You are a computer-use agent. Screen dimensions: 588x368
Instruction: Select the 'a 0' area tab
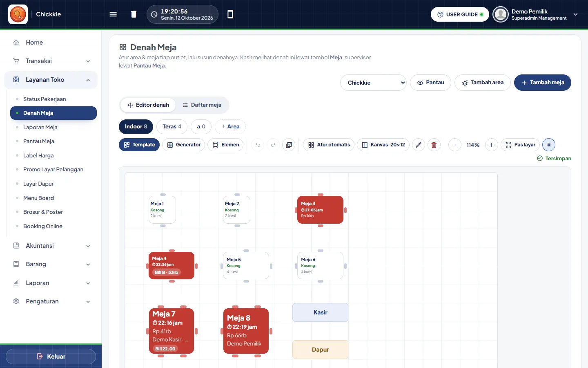[x=201, y=127]
